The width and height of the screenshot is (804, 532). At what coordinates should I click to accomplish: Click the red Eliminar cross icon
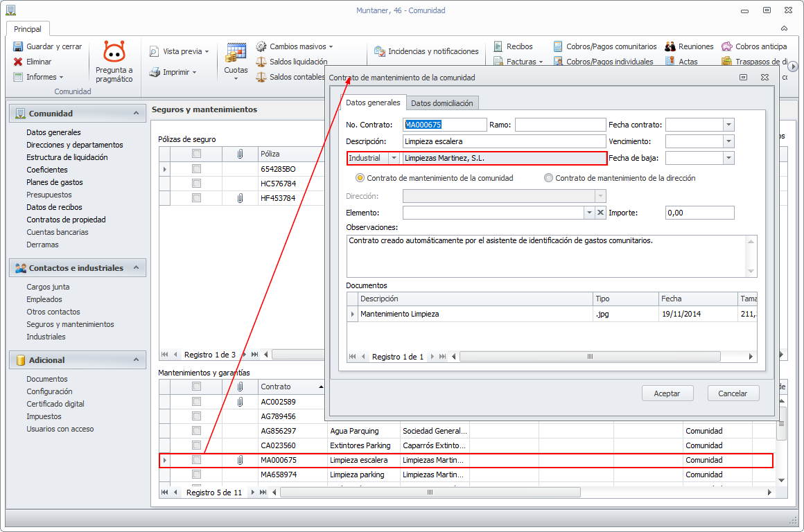click(18, 62)
